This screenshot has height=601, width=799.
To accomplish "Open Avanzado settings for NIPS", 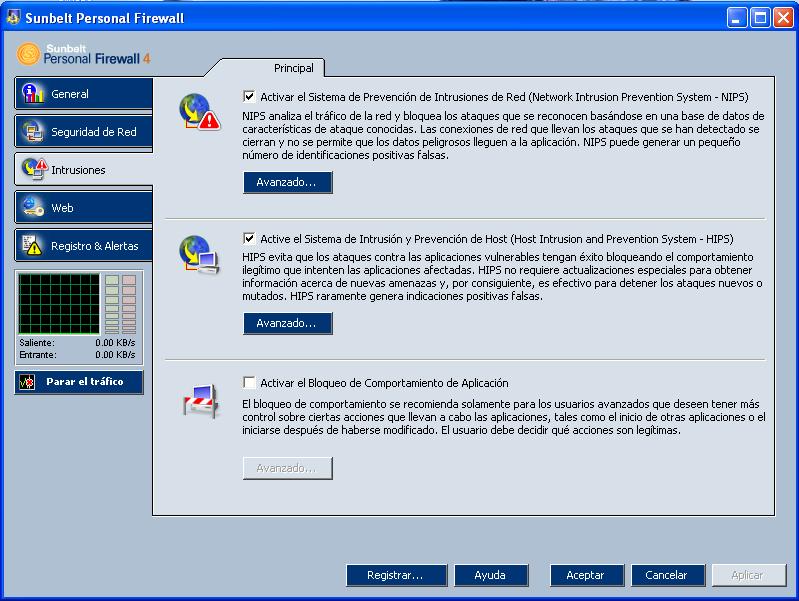I will tap(288, 182).
